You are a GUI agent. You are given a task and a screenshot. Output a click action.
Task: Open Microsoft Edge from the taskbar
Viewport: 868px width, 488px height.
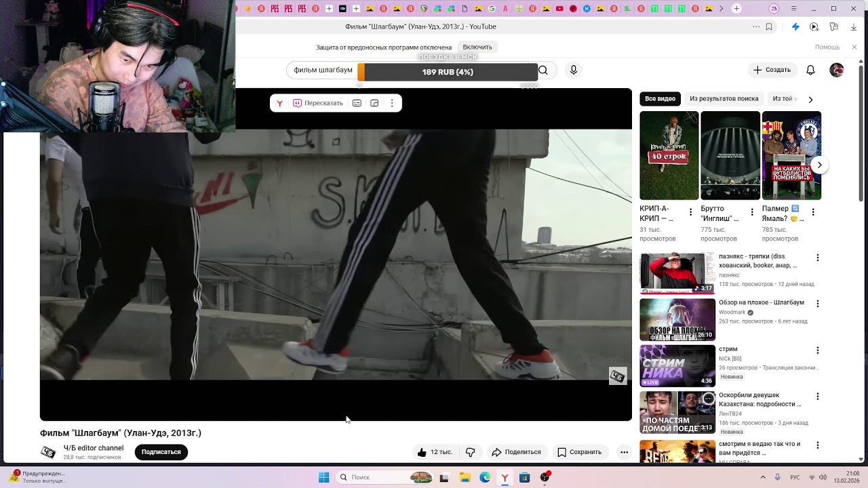(485, 477)
